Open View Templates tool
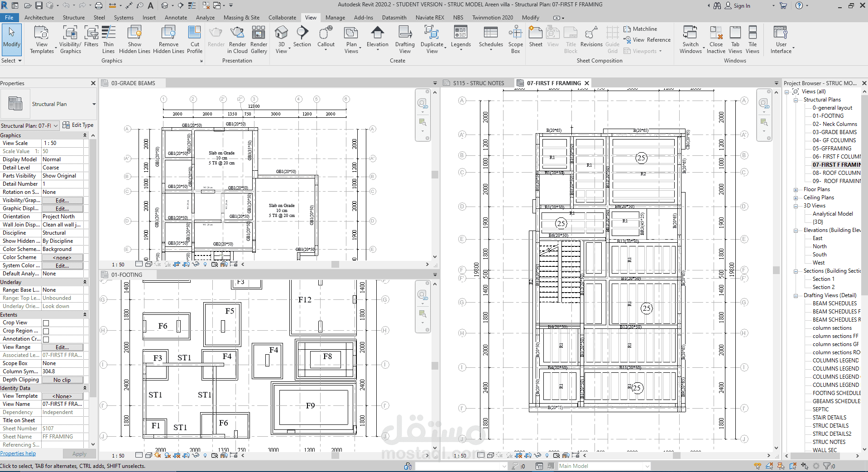 click(x=42, y=39)
